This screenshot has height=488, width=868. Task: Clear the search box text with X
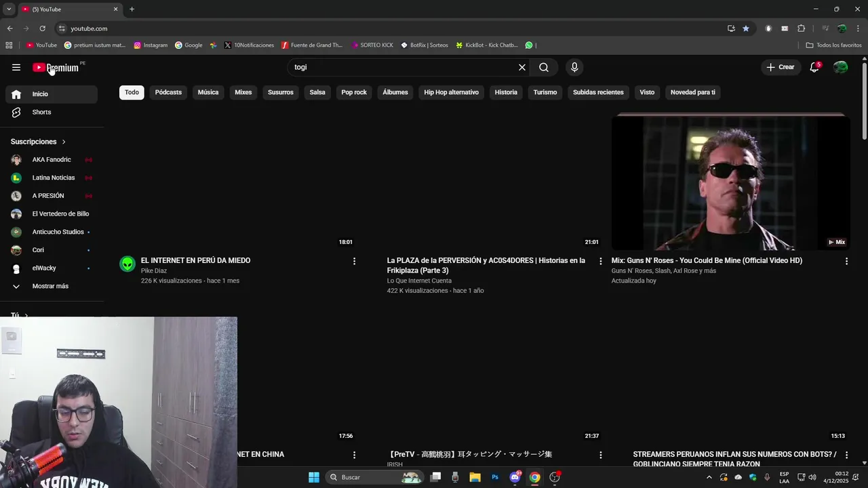522,67
